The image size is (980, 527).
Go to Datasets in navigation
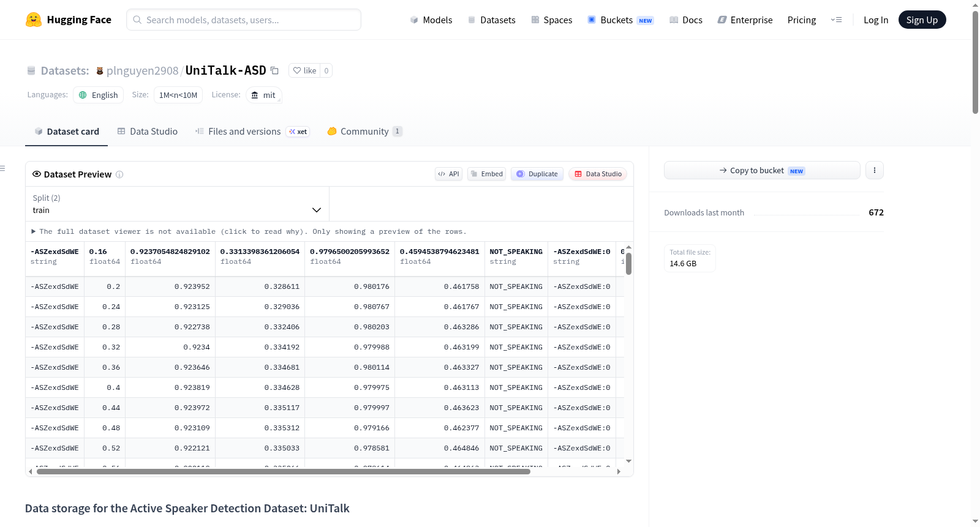pyautogui.click(x=491, y=20)
